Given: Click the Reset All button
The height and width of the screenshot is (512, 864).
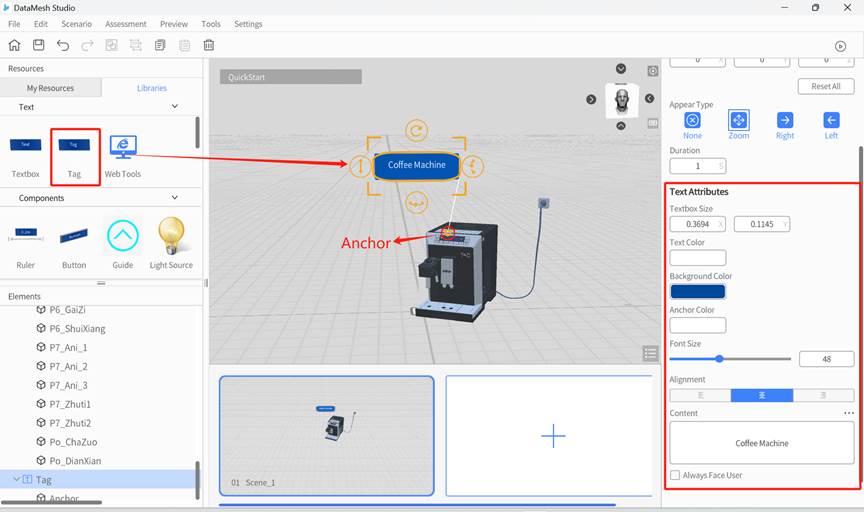Looking at the screenshot, I should 825,86.
